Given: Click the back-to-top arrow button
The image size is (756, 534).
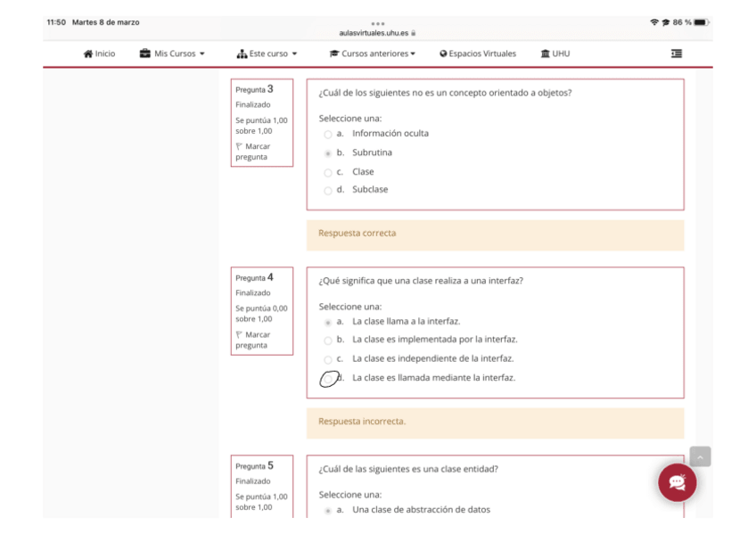Looking at the screenshot, I should (700, 456).
